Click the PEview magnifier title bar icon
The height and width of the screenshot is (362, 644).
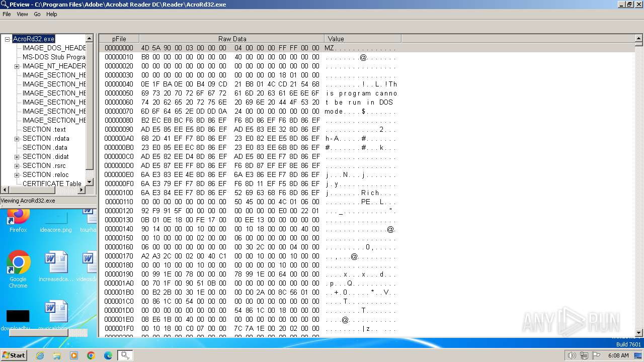point(5,4)
